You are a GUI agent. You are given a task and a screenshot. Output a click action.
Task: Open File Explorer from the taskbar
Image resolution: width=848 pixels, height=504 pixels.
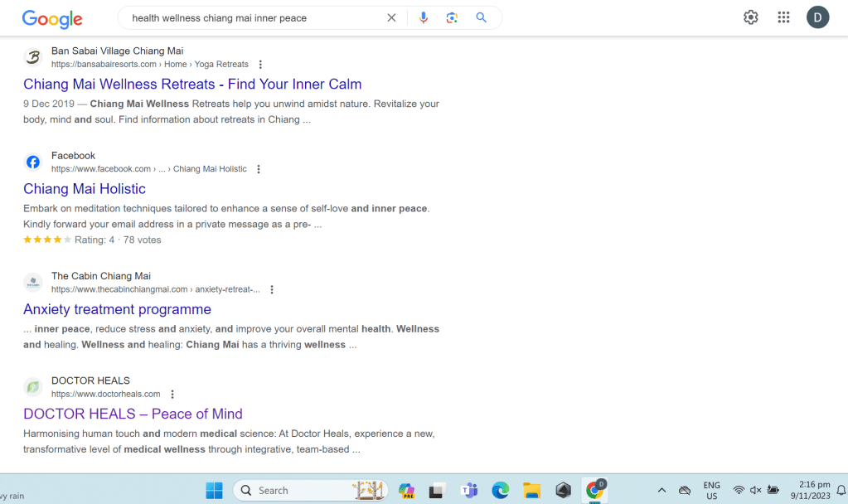pyautogui.click(x=531, y=490)
